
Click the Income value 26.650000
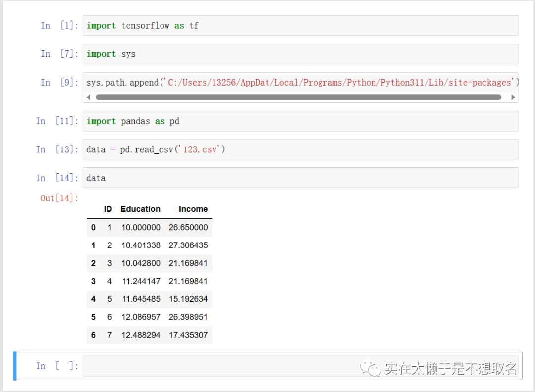[188, 228]
